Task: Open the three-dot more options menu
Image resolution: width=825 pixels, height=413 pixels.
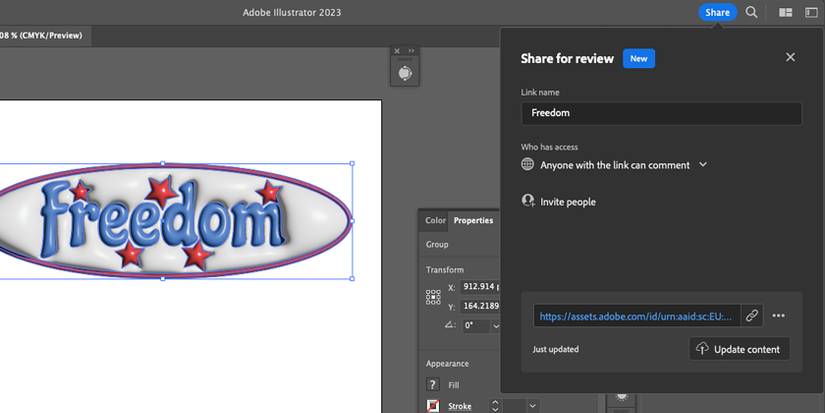Action: pos(779,316)
